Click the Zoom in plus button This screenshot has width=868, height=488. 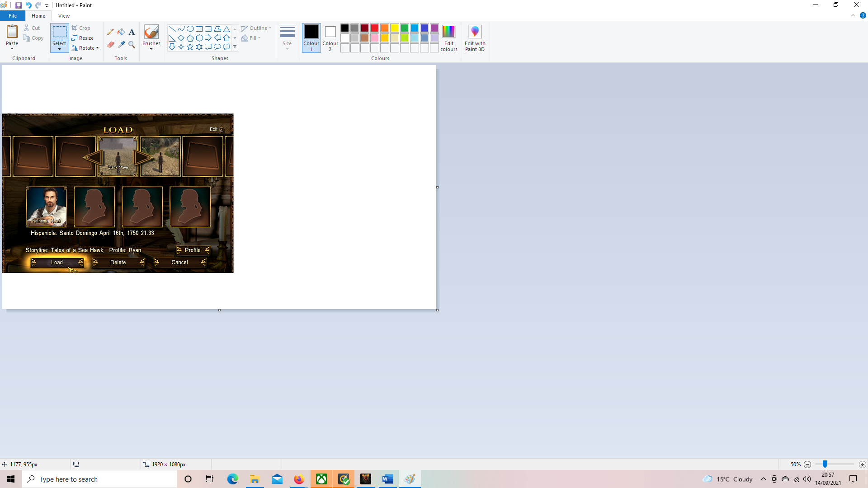coord(863,464)
